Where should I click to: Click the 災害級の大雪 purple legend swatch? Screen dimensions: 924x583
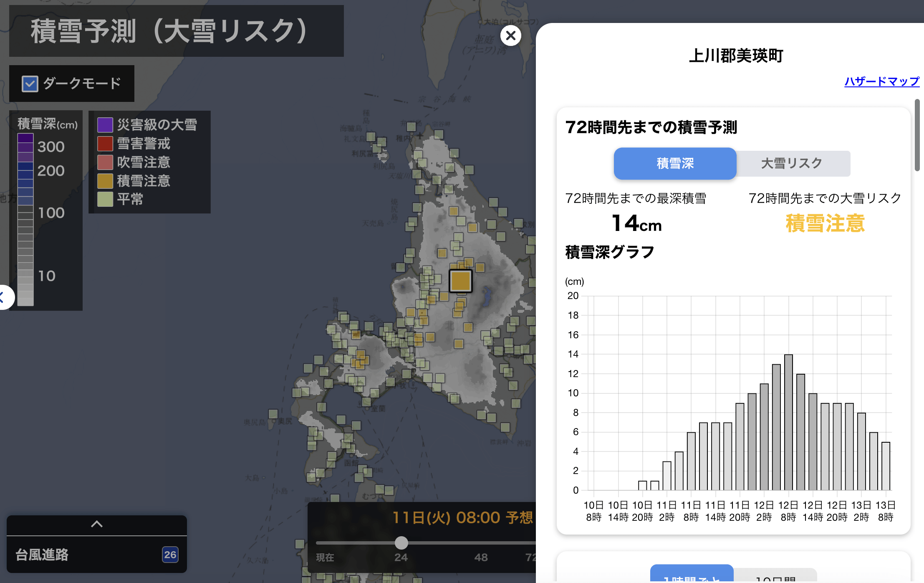pos(105,125)
